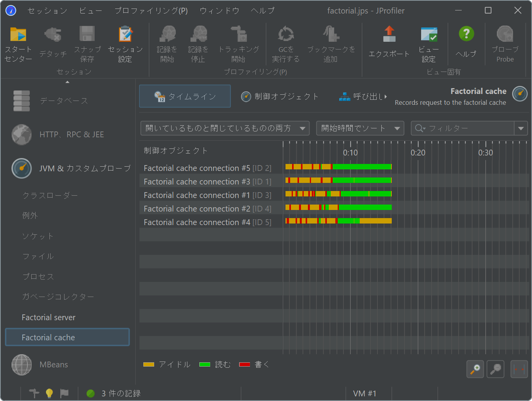Switch to the タイムライン tab
532x401 pixels.
(185, 96)
